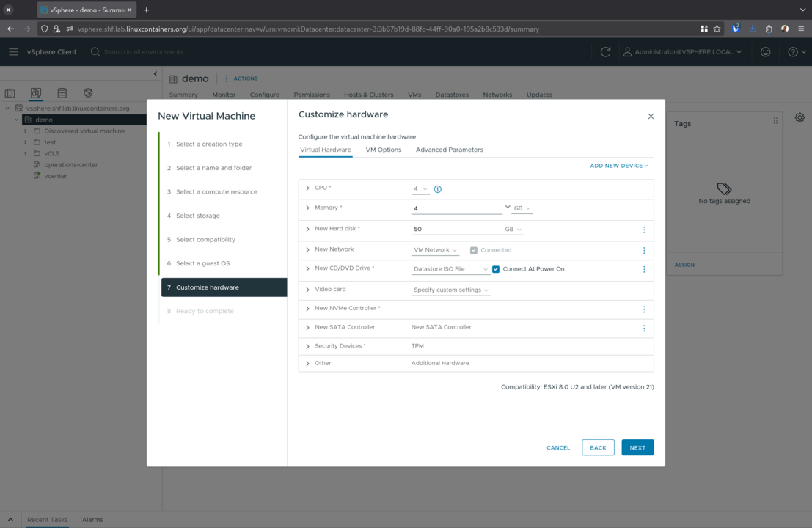This screenshot has width=812, height=528.
Task: Click the gear icon near the Tags panel
Action: click(x=800, y=117)
